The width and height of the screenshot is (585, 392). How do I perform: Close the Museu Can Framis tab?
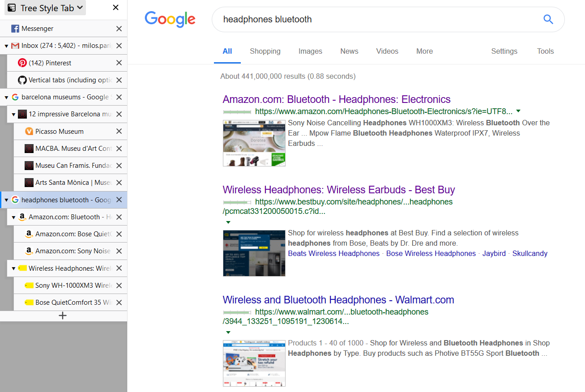tap(119, 166)
